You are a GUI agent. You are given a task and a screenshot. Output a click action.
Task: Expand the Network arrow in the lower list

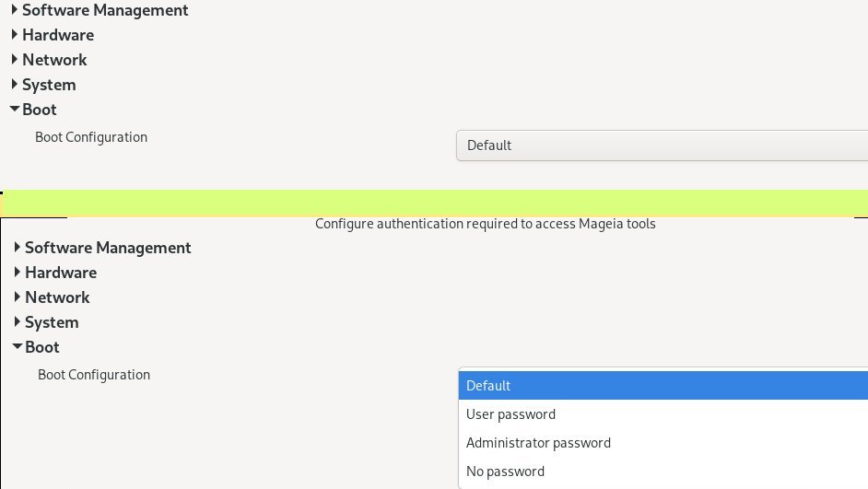click(x=18, y=297)
